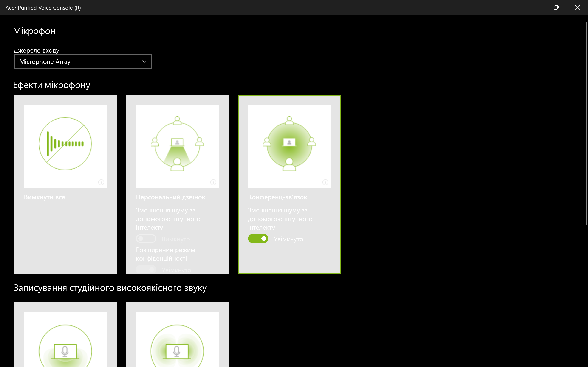Restore down the application window
Image resolution: width=588 pixels, height=367 pixels.
click(556, 8)
